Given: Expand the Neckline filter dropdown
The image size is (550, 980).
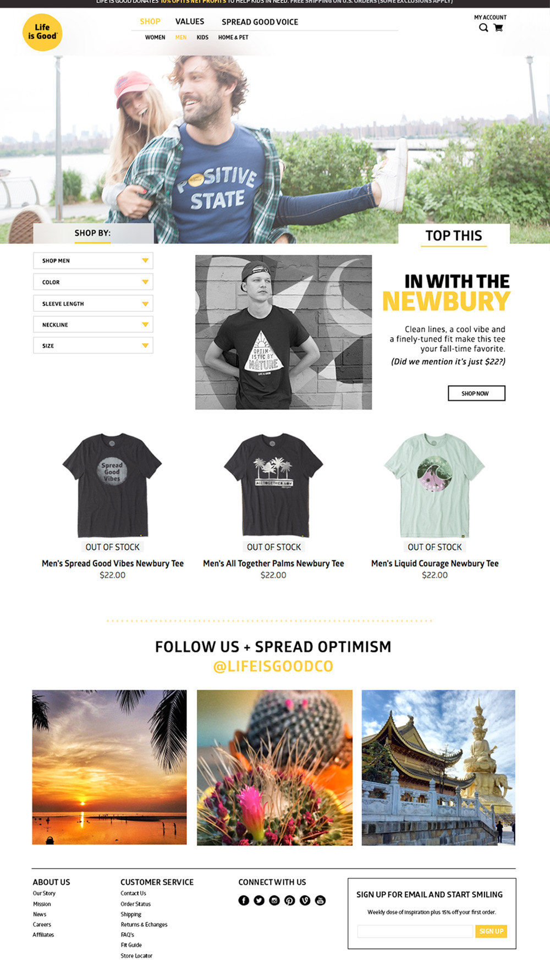Looking at the screenshot, I should 93,325.
